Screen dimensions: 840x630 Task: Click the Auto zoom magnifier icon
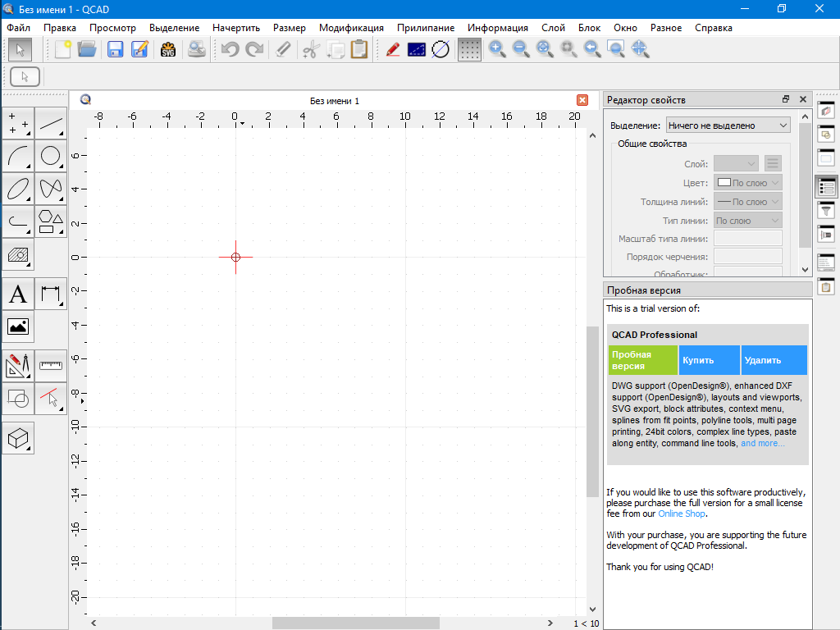545,49
